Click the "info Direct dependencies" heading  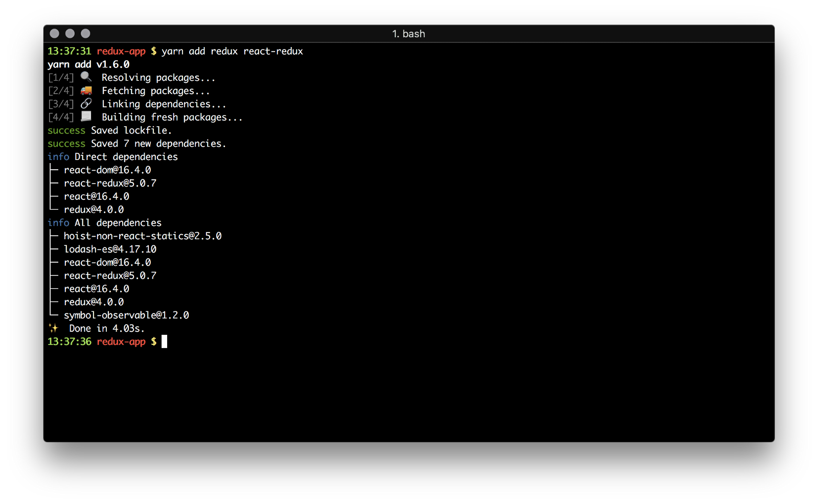pyautogui.click(x=112, y=156)
